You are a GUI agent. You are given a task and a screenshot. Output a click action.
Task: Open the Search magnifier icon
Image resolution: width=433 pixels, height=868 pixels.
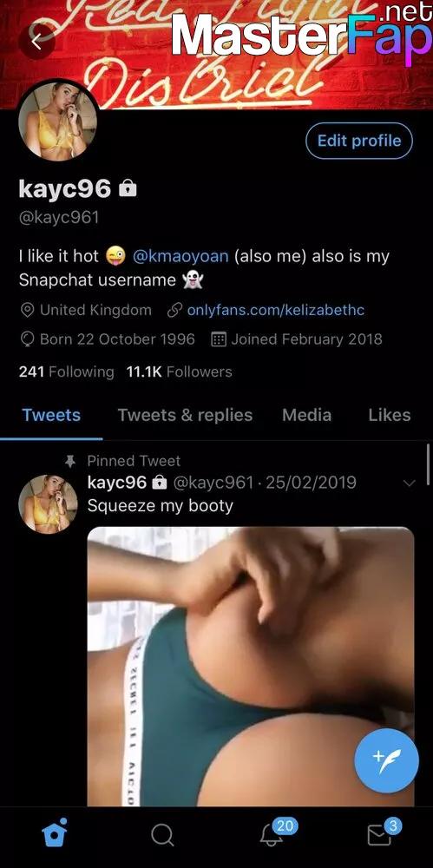point(162,834)
